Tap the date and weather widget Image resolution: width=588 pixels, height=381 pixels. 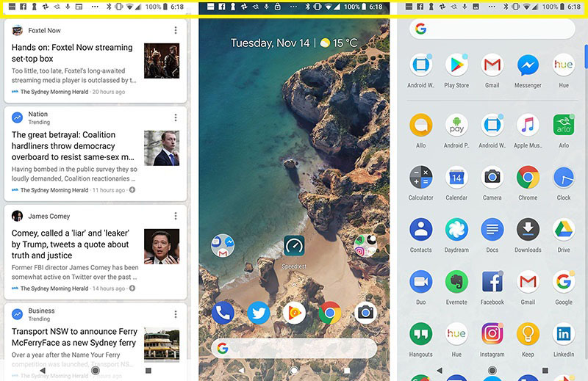[294, 43]
